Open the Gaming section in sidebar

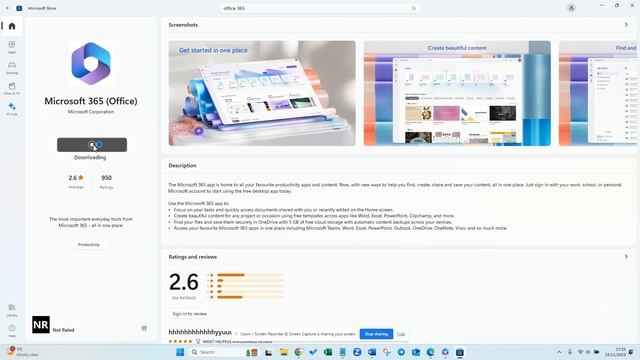[x=12, y=67]
